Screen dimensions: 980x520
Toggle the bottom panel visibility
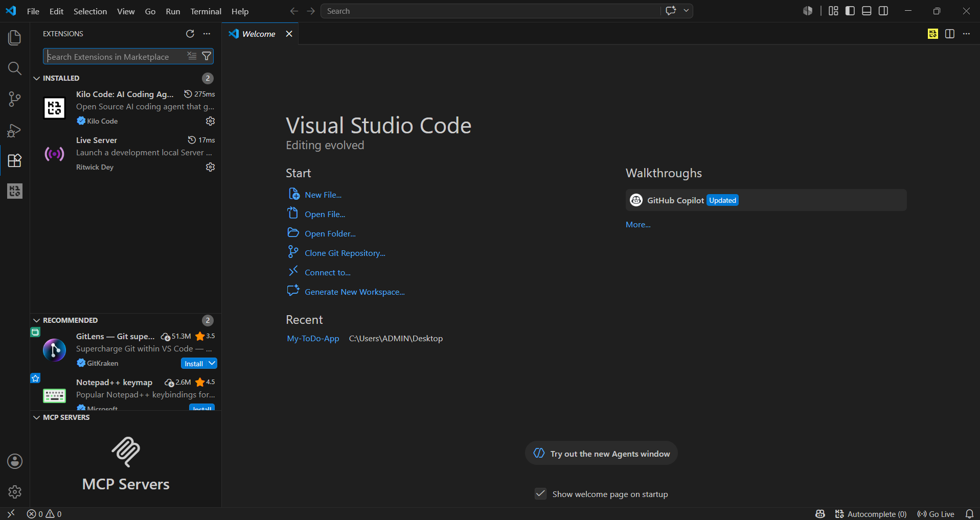click(867, 11)
